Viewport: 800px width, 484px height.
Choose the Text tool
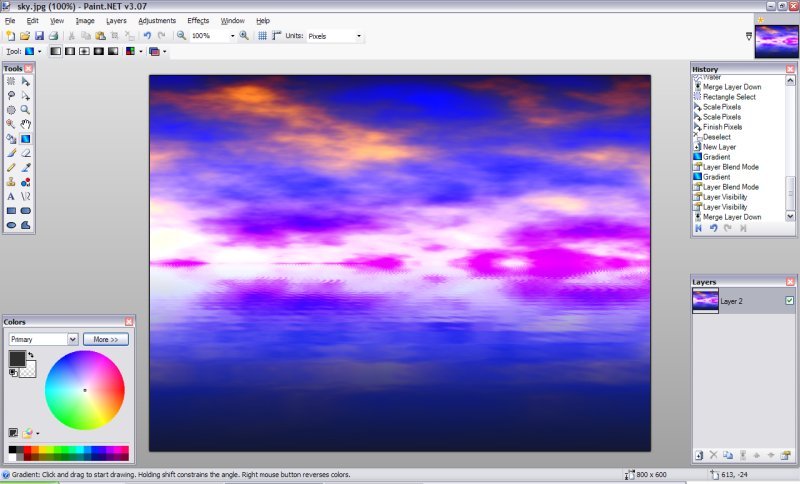11,197
